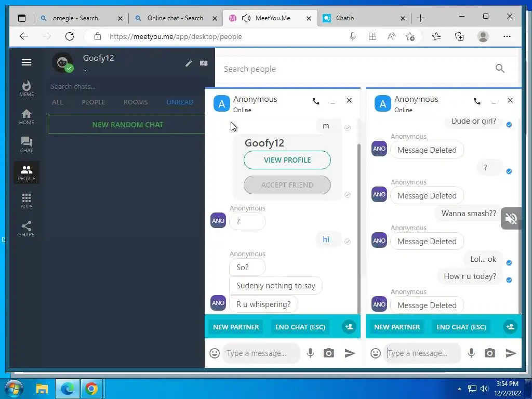The width and height of the screenshot is (532, 399).
Task: Open the CHAT section
Action: (26, 145)
